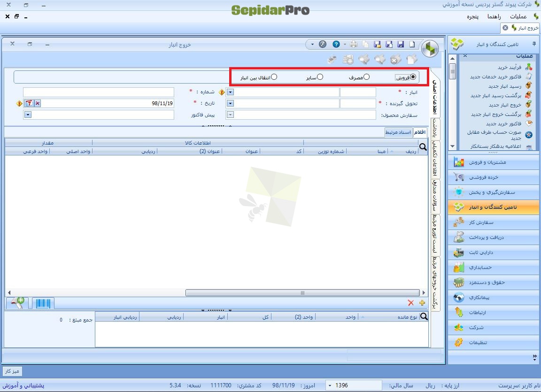Click the wrench settings icon
Image resolution: width=541 pixels, height=392 pixels.
(323, 44)
